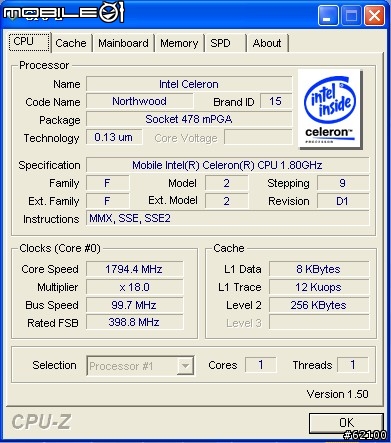The width and height of the screenshot is (391, 443).
Task: Switch to the Cache tab
Action: click(71, 43)
